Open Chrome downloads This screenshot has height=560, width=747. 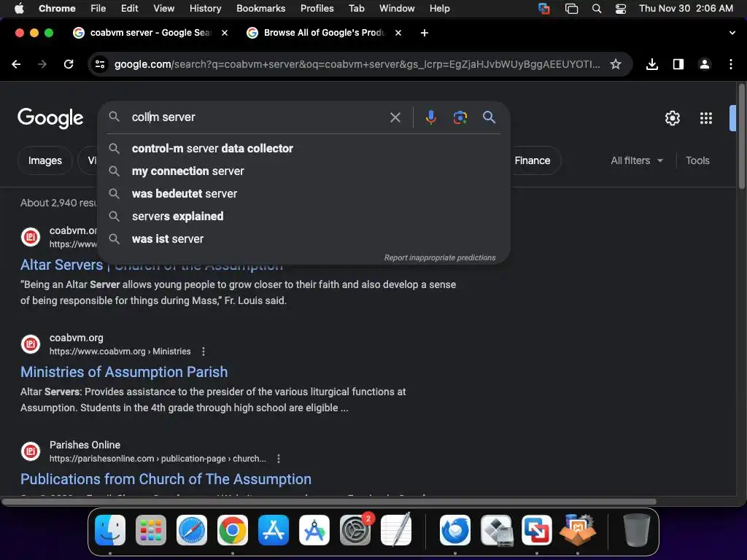tap(651, 64)
